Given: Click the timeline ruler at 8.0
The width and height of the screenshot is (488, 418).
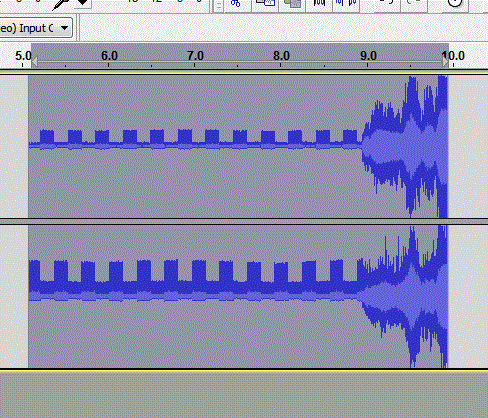Looking at the screenshot, I should (x=281, y=56).
